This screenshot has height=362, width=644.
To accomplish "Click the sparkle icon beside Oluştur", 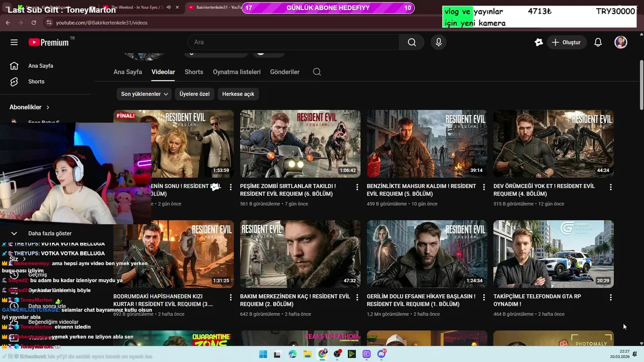I will coord(538,42).
